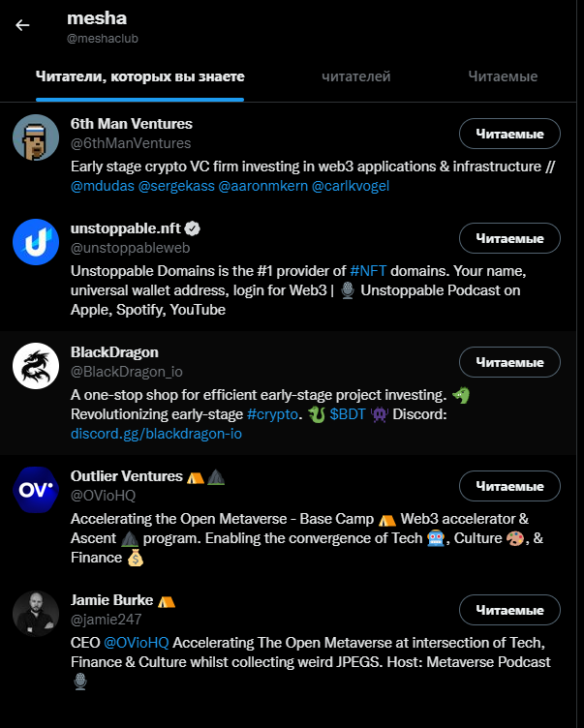This screenshot has width=584, height=728.
Task: Go back using the arrow icon
Action: (22, 25)
